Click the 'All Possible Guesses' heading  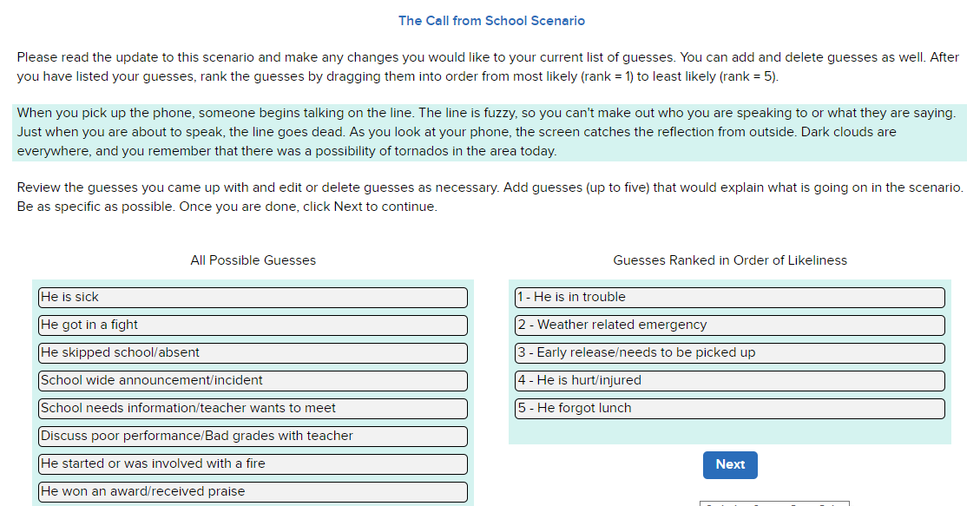(x=253, y=260)
